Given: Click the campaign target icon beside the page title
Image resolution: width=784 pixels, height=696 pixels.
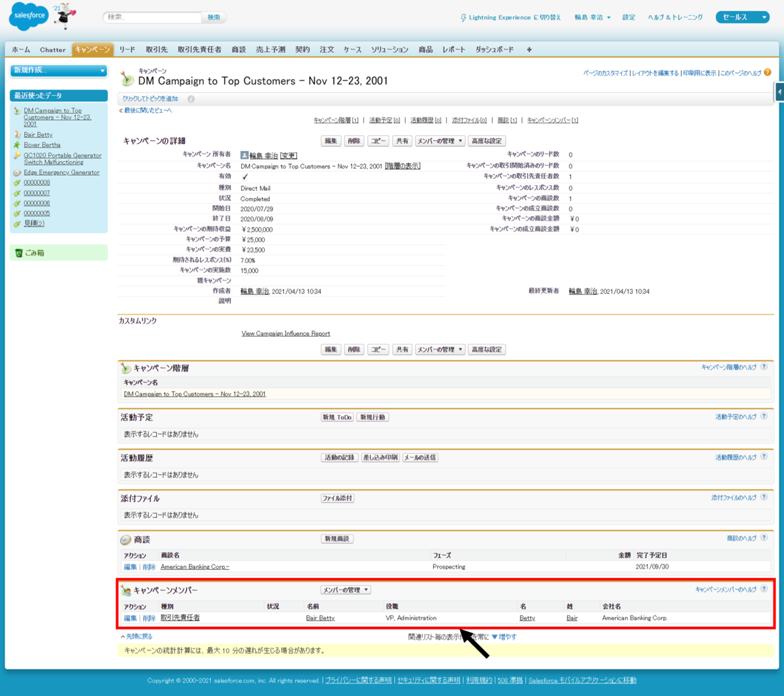Looking at the screenshot, I should tap(127, 79).
